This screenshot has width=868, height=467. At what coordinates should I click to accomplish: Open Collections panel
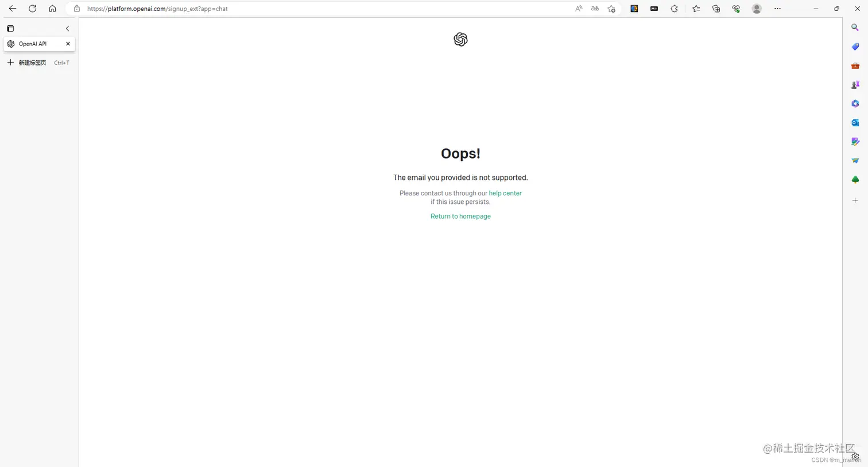pyautogui.click(x=716, y=9)
